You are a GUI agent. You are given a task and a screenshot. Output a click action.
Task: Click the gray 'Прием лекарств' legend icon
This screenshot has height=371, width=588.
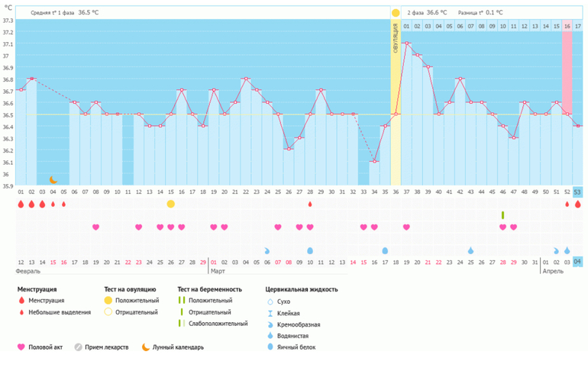coord(78,347)
